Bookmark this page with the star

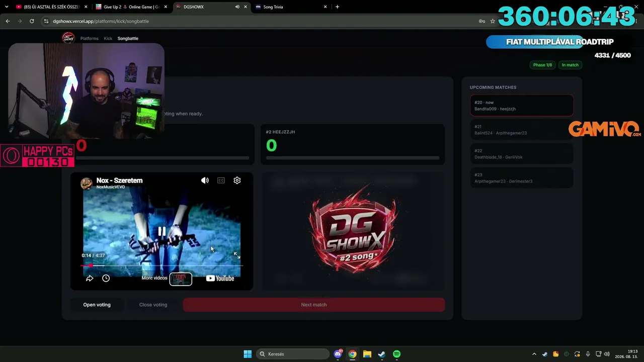[x=493, y=21]
